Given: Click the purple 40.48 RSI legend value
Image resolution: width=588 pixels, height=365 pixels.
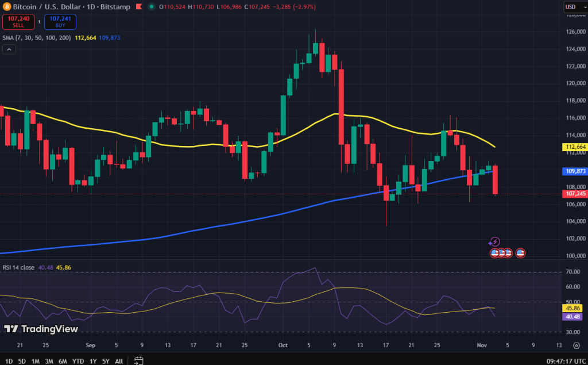Looking at the screenshot, I should 45,267.
